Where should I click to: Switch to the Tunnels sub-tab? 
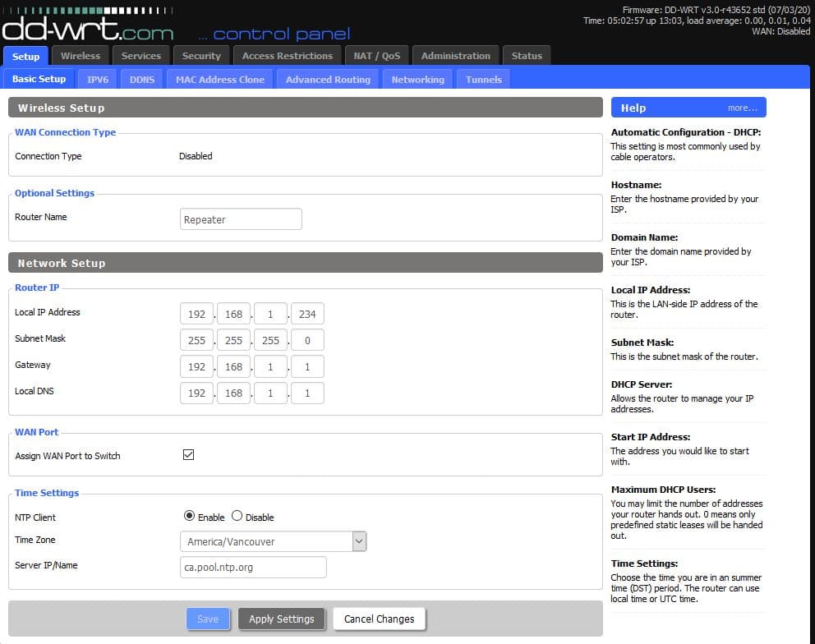coord(483,80)
